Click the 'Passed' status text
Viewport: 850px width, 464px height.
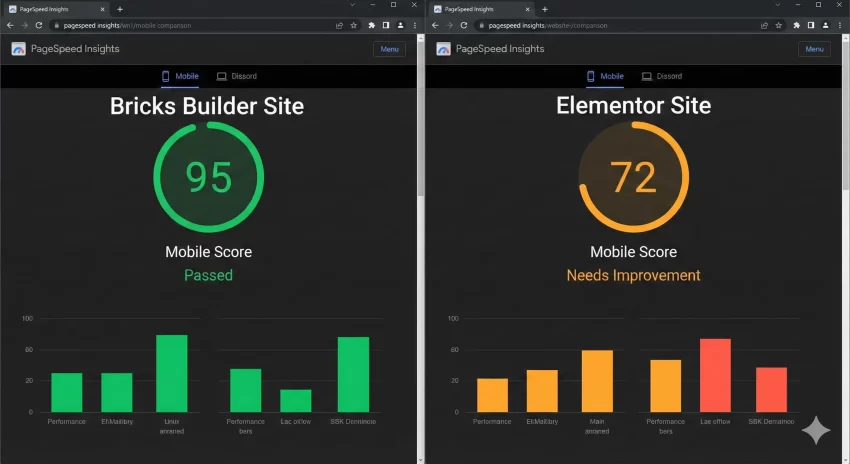tap(209, 275)
